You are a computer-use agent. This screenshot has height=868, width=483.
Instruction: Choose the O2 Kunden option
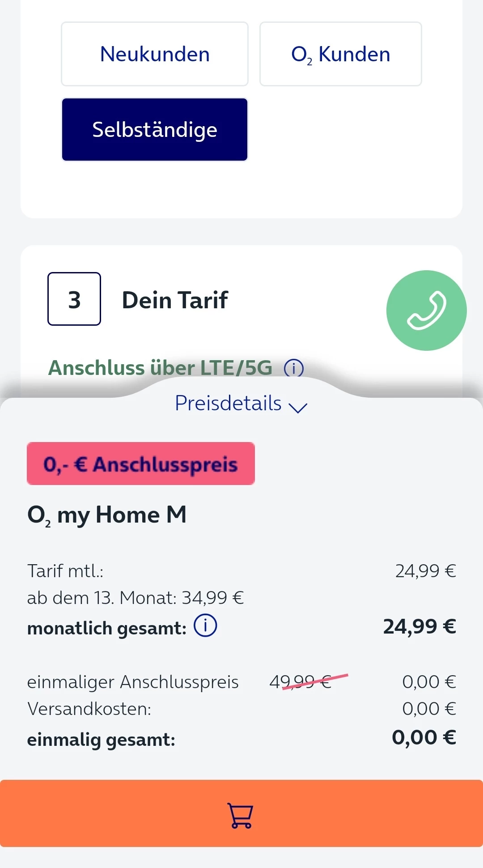[340, 54]
